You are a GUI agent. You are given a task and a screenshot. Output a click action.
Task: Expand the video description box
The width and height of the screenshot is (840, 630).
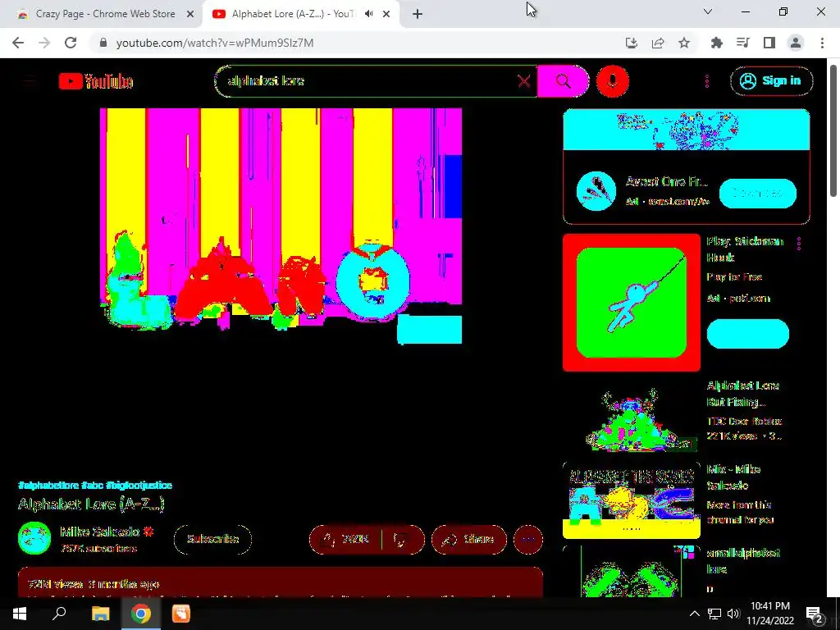281,582
